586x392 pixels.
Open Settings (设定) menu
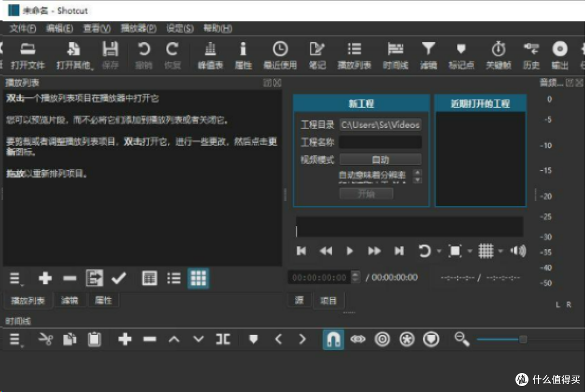coord(180,28)
